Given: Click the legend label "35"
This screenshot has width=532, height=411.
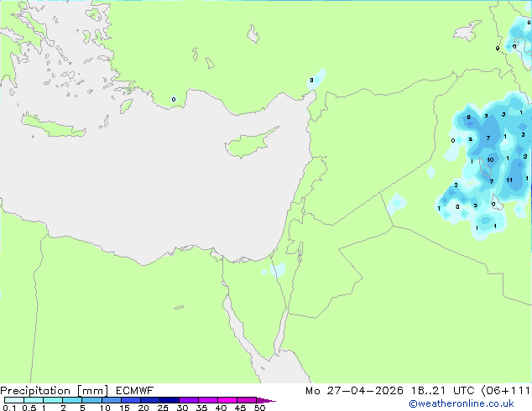Looking at the screenshot, I should [201, 408].
